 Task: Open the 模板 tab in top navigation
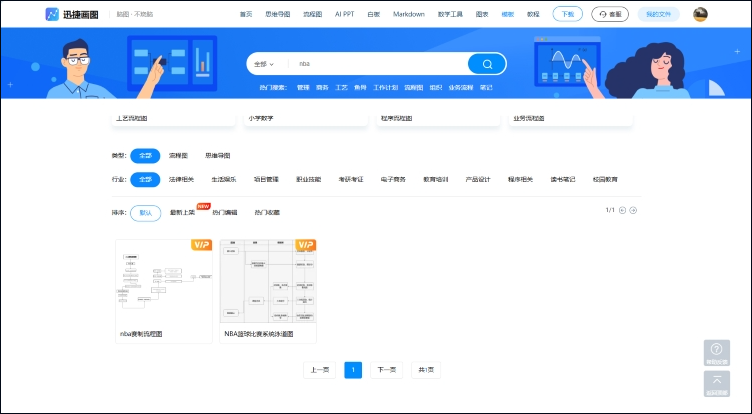click(x=508, y=14)
